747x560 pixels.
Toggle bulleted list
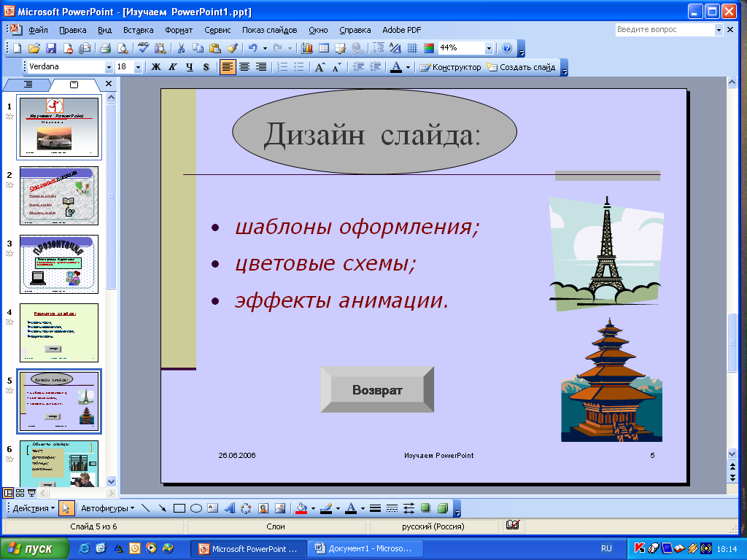(298, 67)
